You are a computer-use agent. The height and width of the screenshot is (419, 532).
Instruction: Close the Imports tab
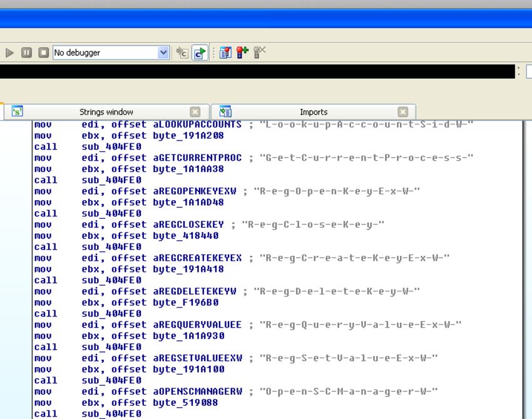tap(402, 112)
